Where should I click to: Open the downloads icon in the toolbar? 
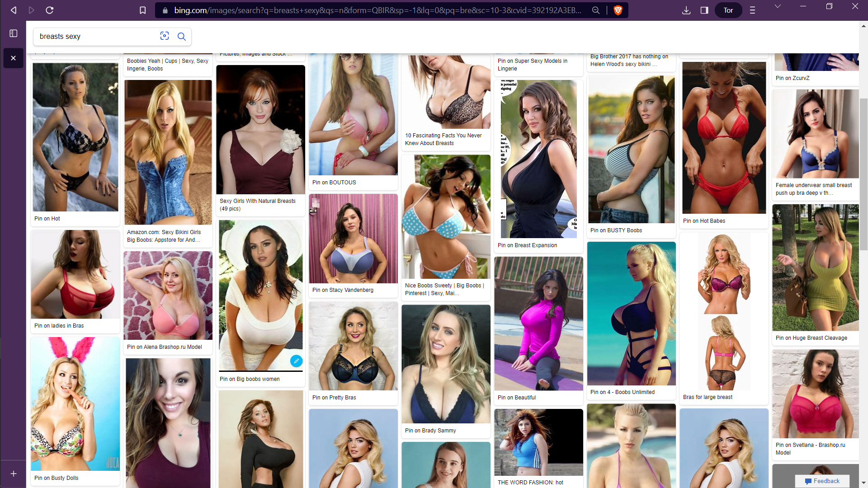(x=686, y=10)
